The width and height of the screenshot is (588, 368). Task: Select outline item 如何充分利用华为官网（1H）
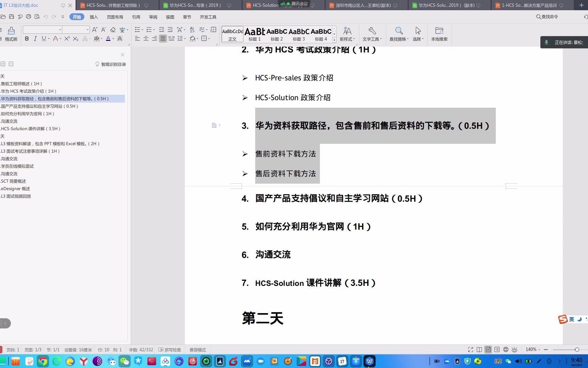(27, 114)
